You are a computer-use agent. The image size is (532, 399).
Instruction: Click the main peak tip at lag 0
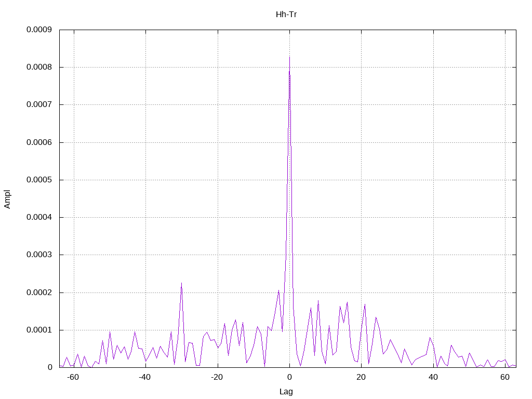tap(289, 57)
